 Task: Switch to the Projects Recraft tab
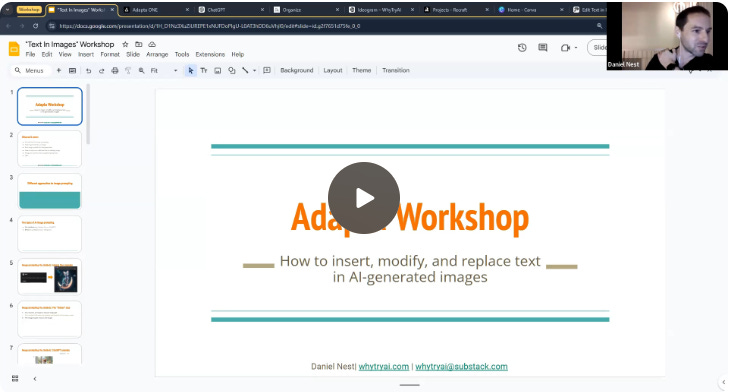coord(456,10)
